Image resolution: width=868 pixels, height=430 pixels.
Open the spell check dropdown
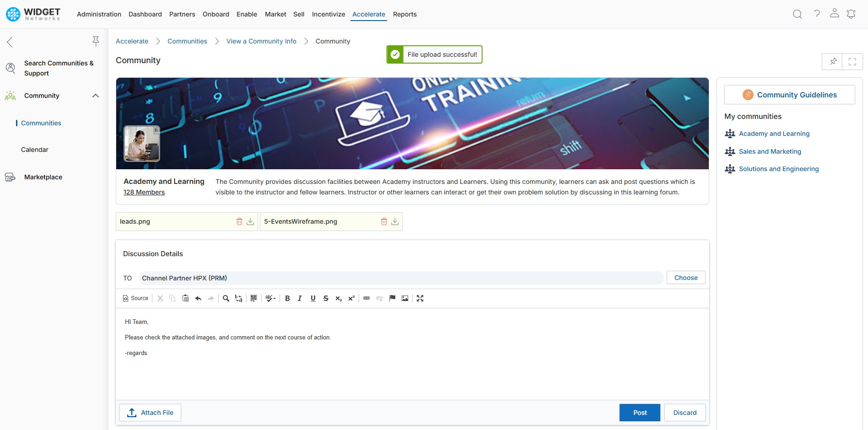pyautogui.click(x=270, y=298)
